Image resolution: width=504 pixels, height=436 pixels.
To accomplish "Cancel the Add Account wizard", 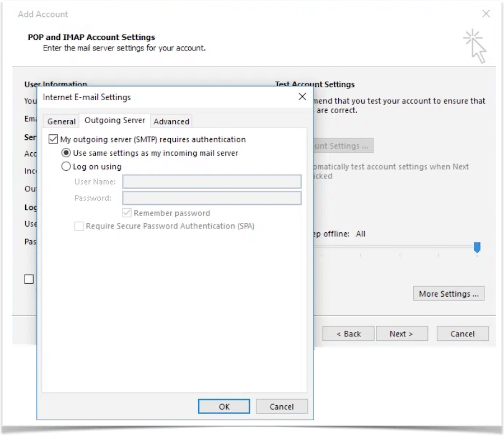I will [462, 334].
